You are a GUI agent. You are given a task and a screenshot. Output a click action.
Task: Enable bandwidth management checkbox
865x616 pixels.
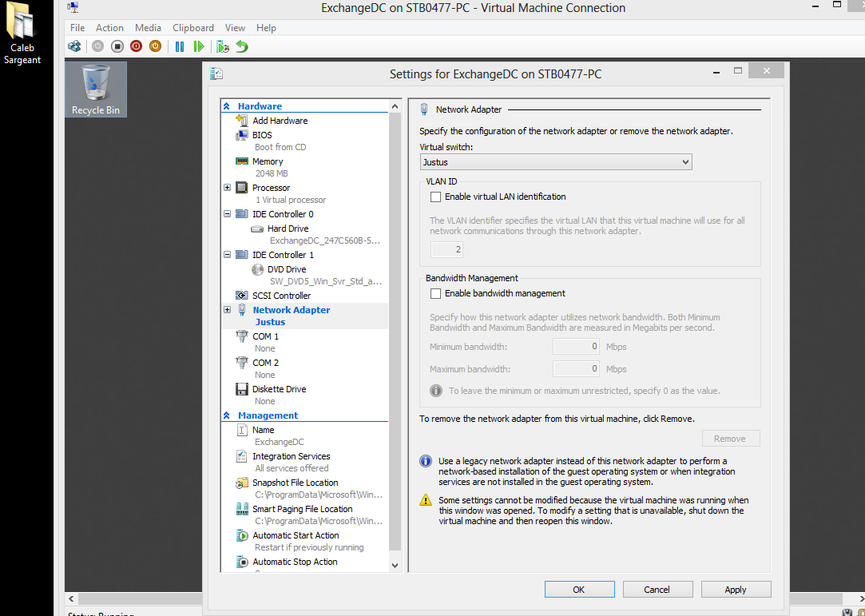[436, 294]
